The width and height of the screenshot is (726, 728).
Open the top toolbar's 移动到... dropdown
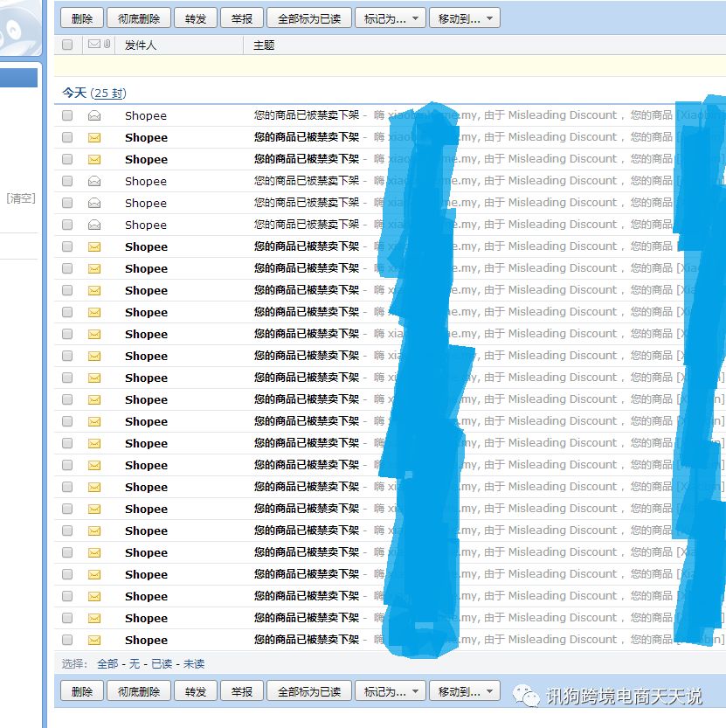[465, 18]
